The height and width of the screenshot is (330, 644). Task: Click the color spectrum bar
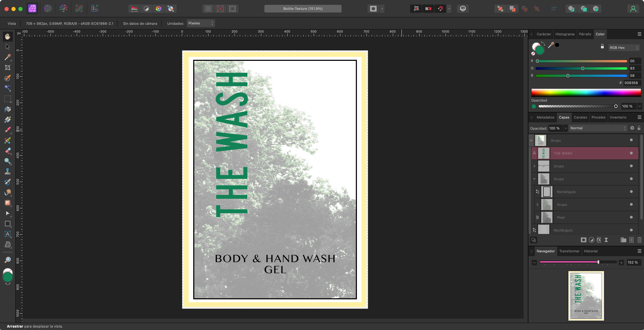[x=586, y=92]
